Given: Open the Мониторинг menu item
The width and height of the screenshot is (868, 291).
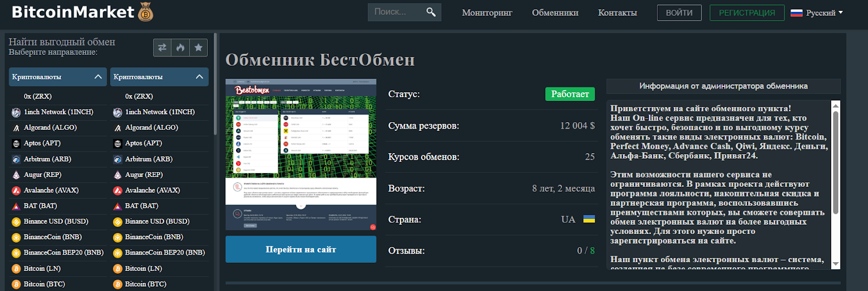Looking at the screenshot, I should pyautogui.click(x=487, y=12).
